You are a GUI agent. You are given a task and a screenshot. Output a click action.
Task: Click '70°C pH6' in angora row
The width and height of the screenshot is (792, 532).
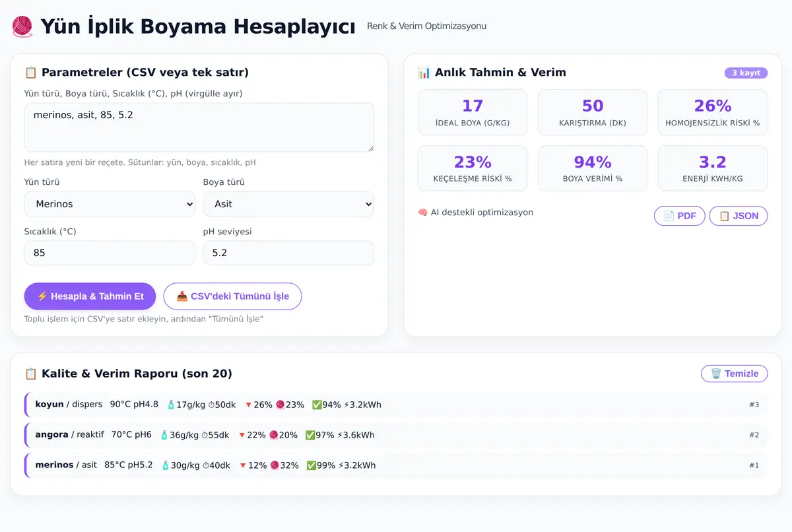click(131, 435)
